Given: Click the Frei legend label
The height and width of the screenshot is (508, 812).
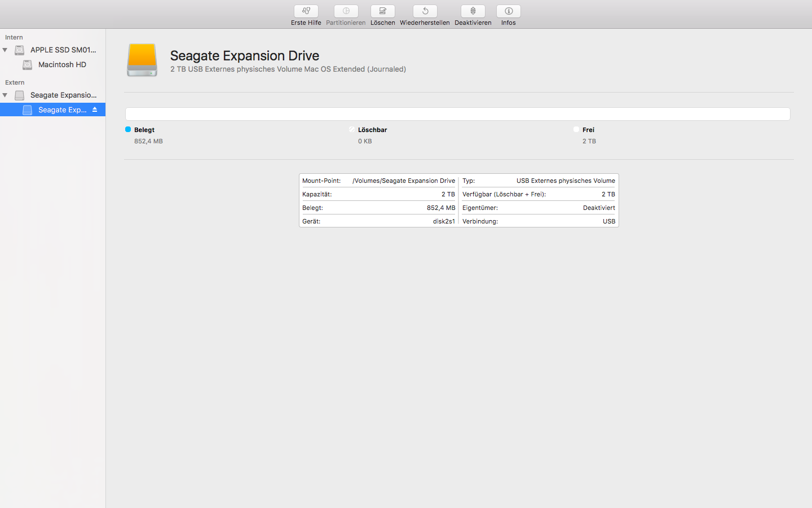Looking at the screenshot, I should pos(588,130).
